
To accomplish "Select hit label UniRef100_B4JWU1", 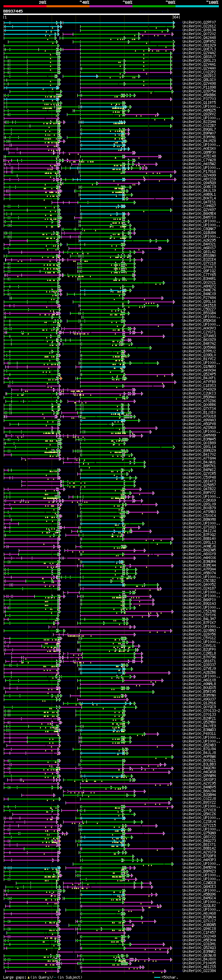I will pos(199,462).
